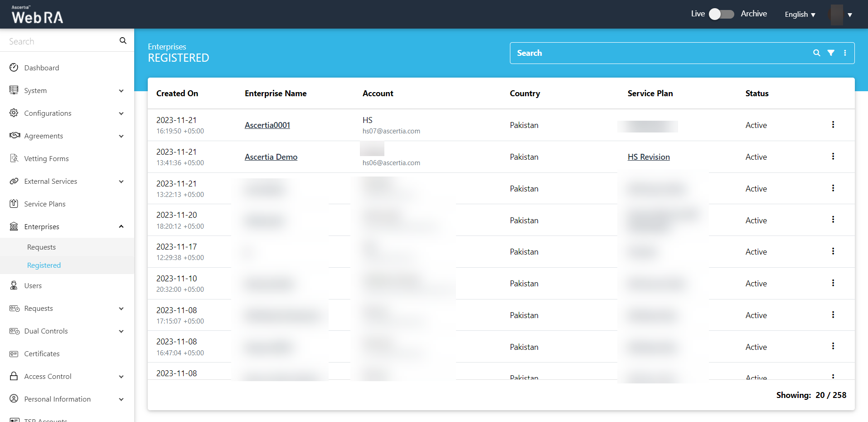Open actions menu for Ascertia0001 row
Viewport: 868px width, 422px height.
click(x=833, y=125)
